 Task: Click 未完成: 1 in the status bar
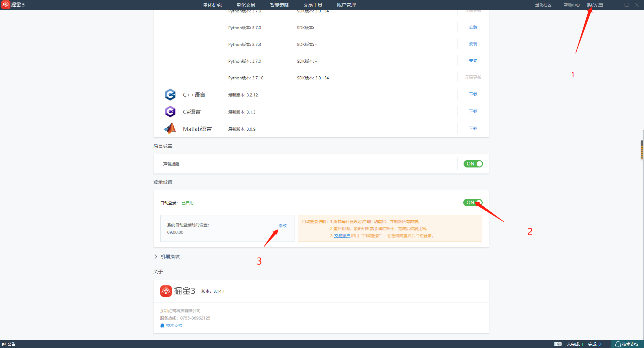pos(575,344)
